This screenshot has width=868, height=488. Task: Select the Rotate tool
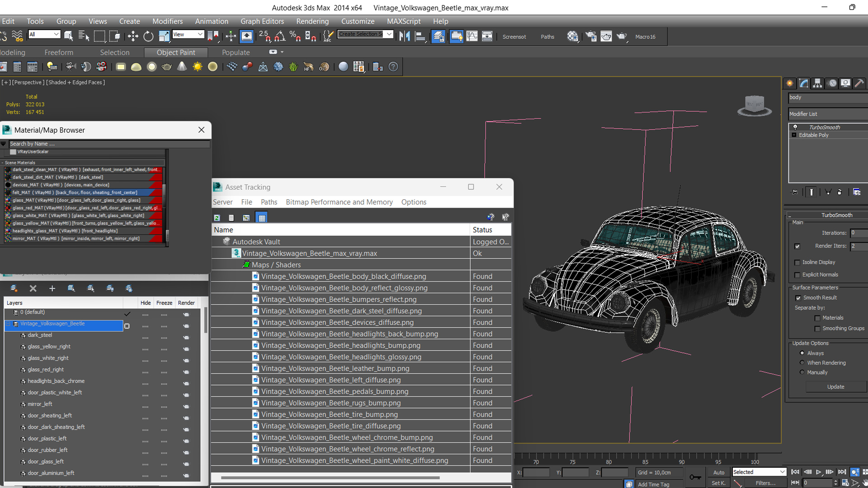pyautogui.click(x=148, y=36)
